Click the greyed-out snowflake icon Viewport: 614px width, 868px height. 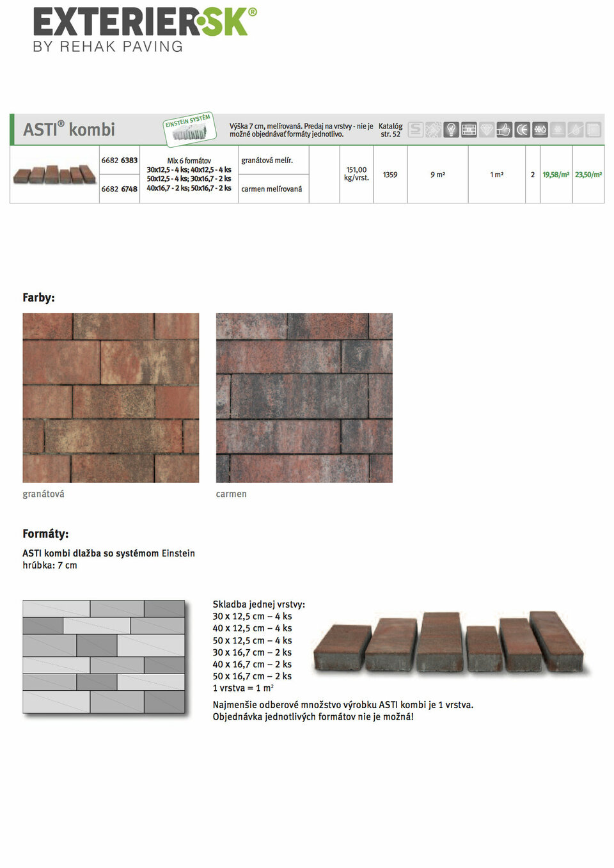pyautogui.click(x=558, y=130)
